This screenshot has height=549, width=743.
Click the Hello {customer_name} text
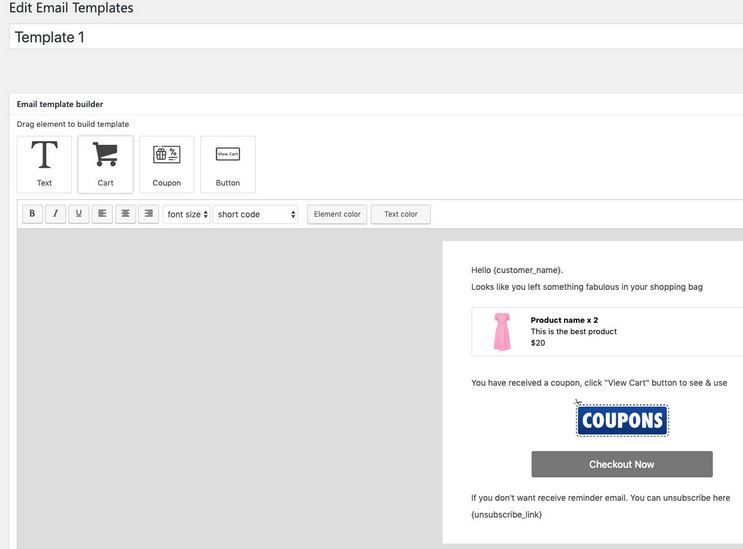517,270
